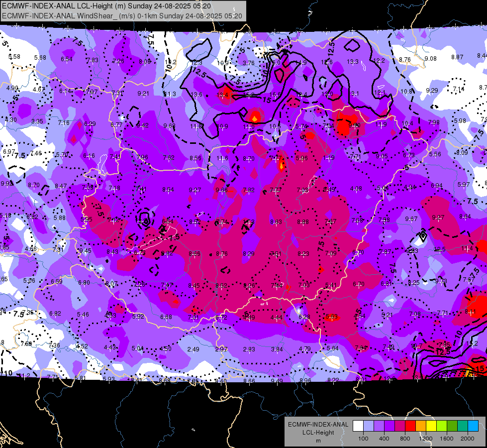Click the wind shear value 9.67

click(411, 219)
